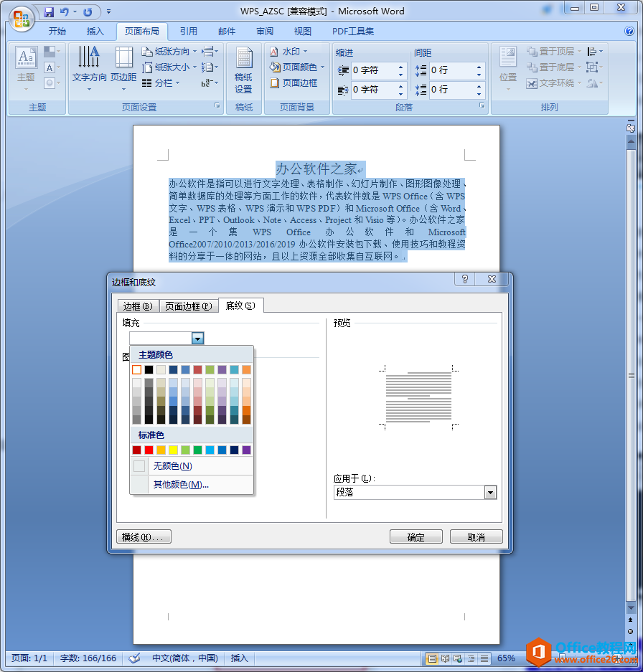Open Watermark (水印) menu

[288, 52]
